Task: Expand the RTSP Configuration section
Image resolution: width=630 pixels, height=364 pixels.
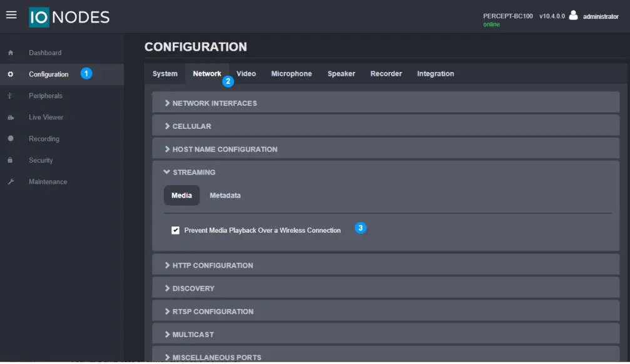Action: pyautogui.click(x=213, y=311)
